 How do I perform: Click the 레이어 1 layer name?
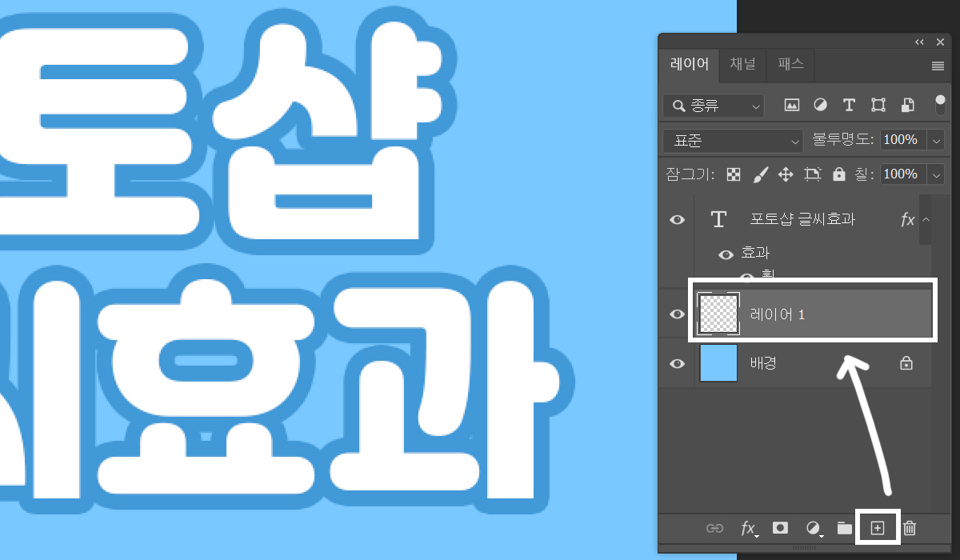point(778,314)
